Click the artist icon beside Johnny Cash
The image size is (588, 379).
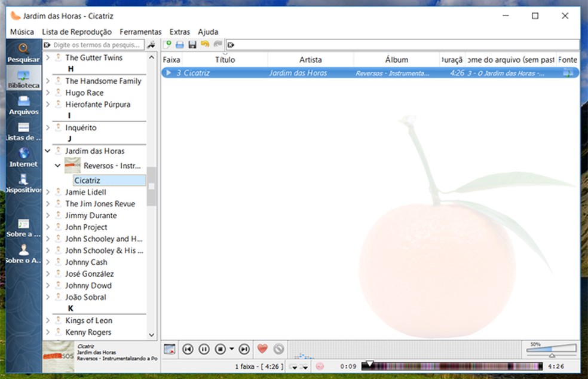pos(59,262)
